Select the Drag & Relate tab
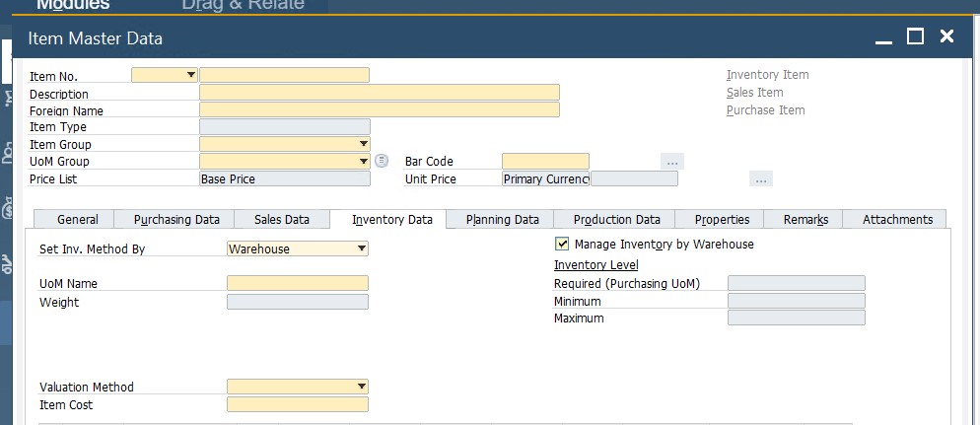Screen dimensions: 980x425 tap(243, 5)
